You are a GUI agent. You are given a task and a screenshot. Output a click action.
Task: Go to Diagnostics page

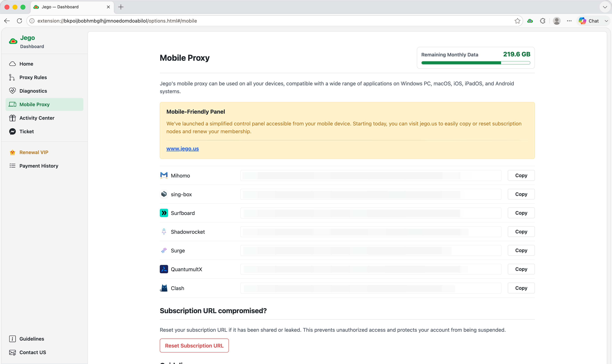click(44, 91)
